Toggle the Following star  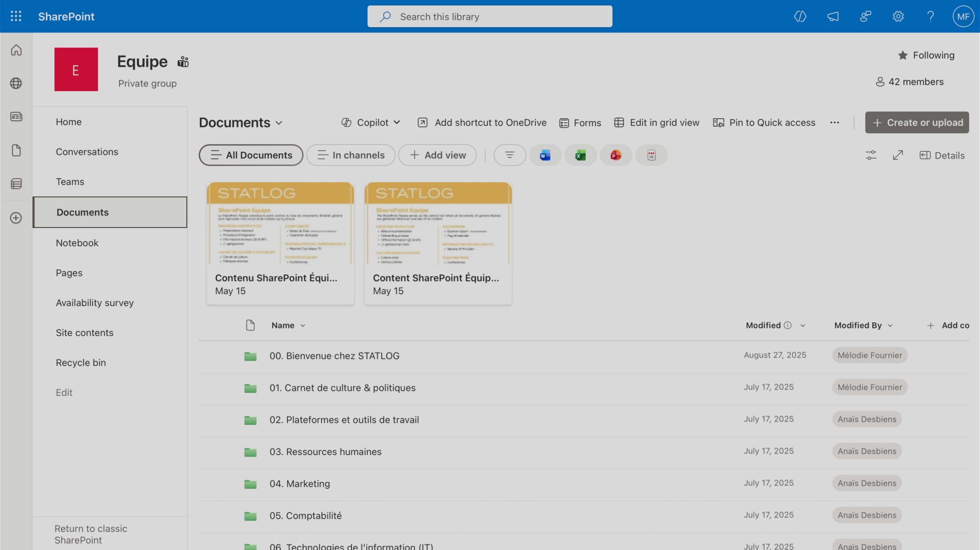click(x=903, y=55)
